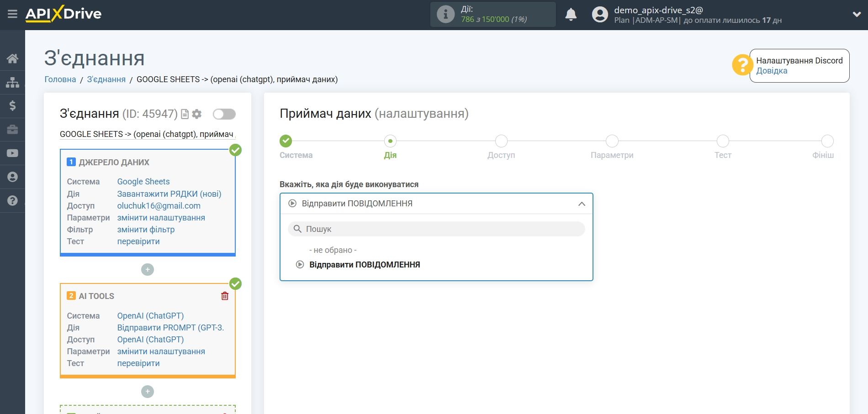Viewport: 868px width, 414px height.
Task: Click the Дія step
Action: pos(390,141)
